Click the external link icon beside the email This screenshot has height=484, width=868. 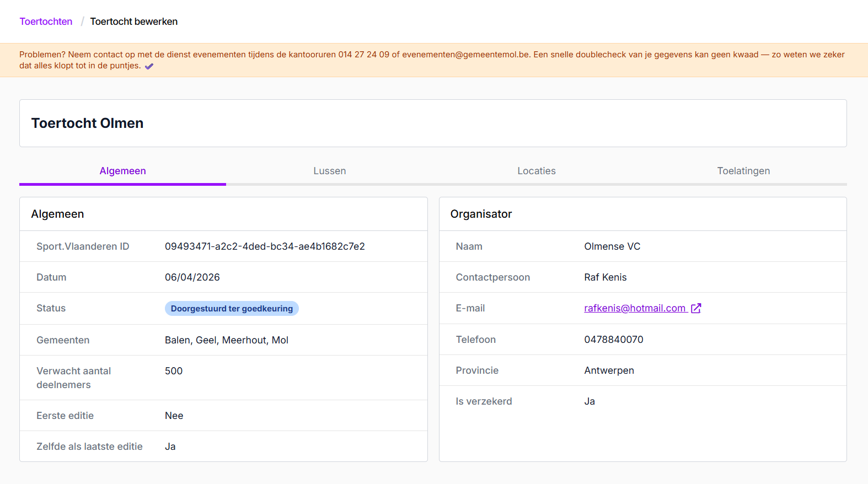696,309
